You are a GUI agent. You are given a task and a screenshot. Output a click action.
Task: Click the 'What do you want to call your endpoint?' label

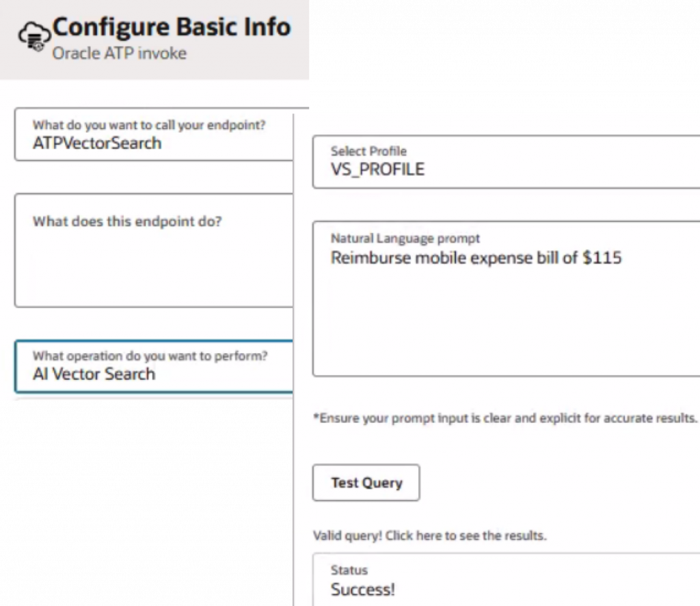tap(149, 126)
